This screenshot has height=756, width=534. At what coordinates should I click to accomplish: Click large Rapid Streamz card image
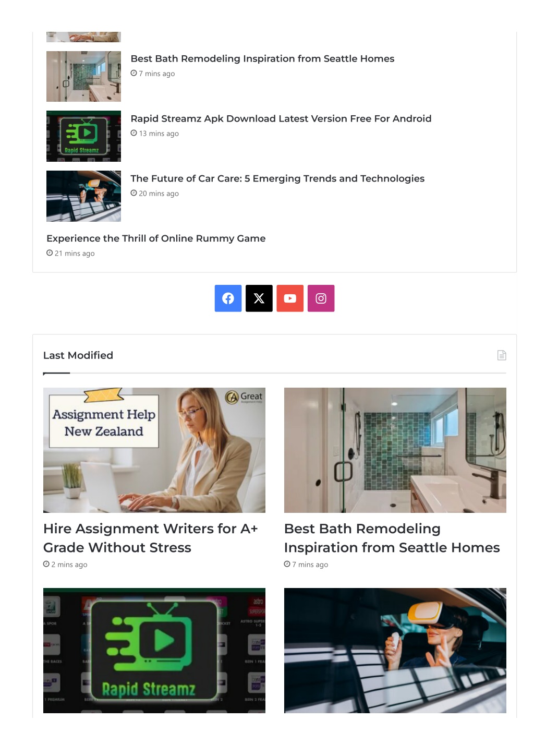tap(154, 651)
